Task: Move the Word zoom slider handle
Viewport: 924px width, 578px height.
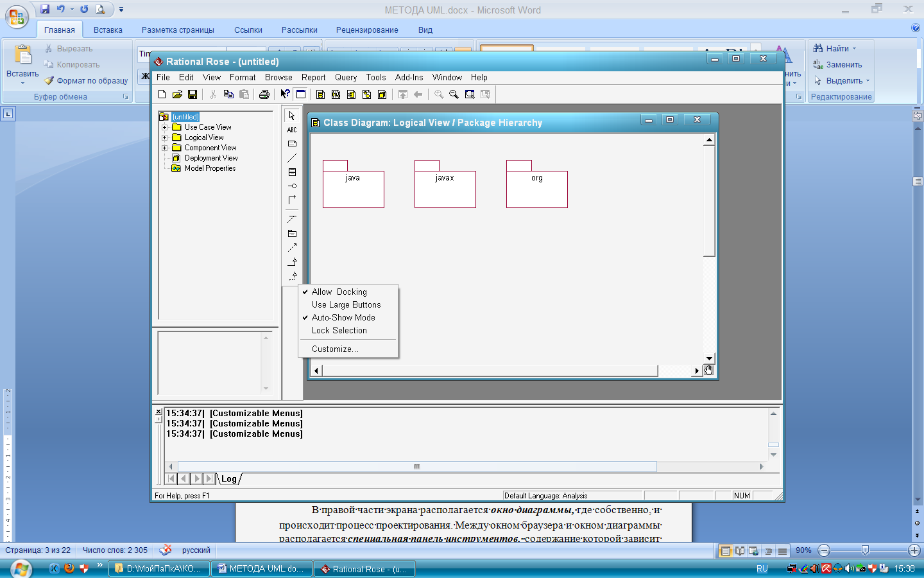Action: click(865, 550)
